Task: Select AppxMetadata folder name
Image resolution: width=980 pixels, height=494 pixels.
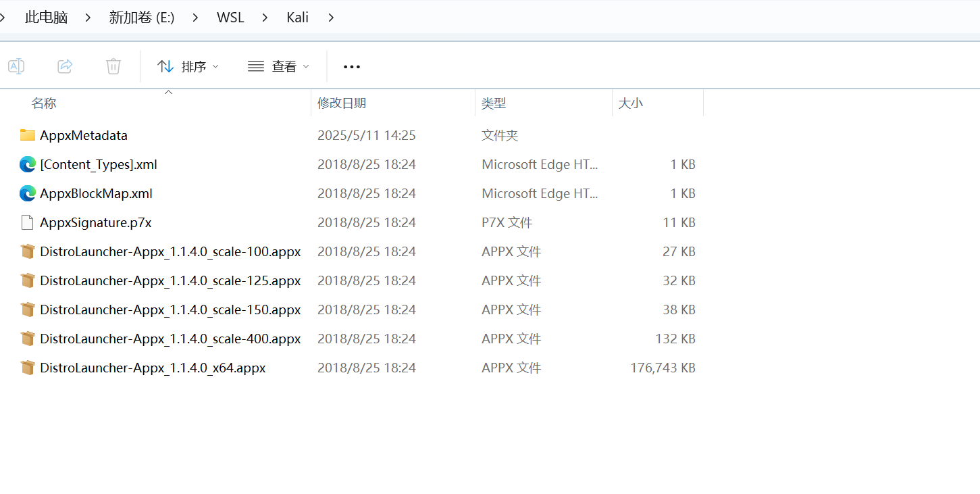Action: (x=84, y=135)
